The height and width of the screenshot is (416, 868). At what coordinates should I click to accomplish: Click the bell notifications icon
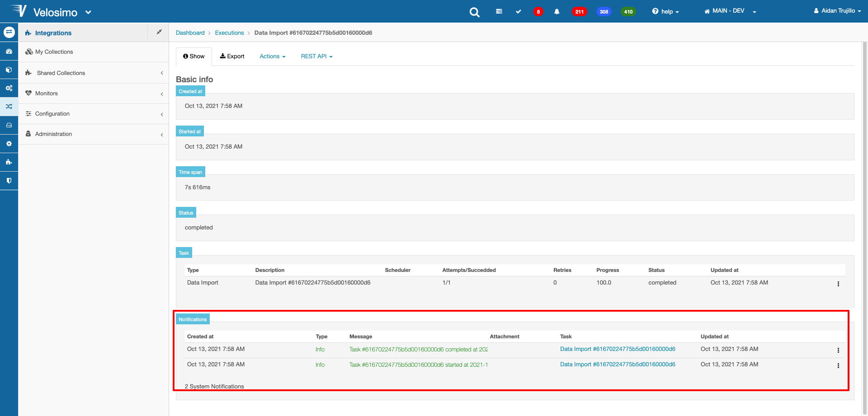point(557,11)
